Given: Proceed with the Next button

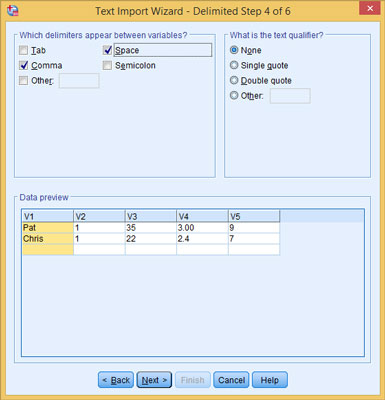Looking at the screenshot, I should (154, 380).
